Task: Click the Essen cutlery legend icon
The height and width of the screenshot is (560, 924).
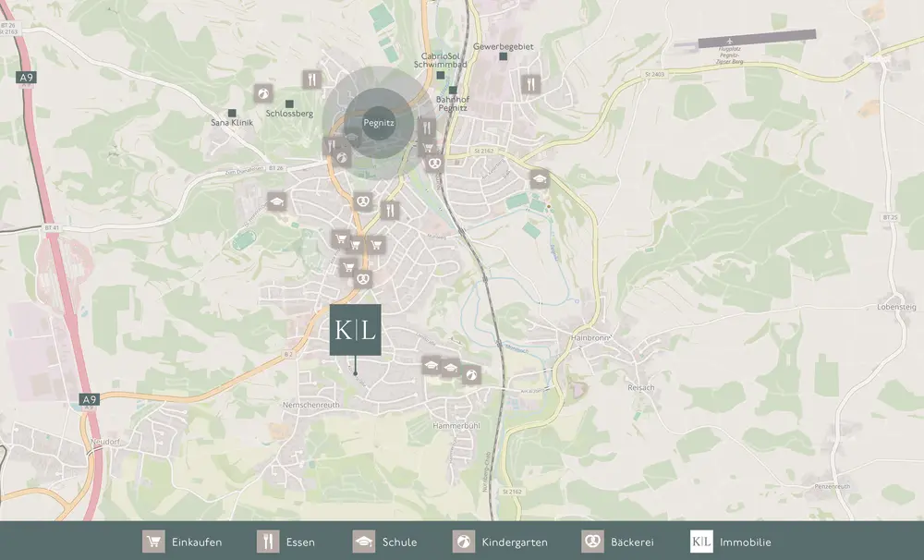Action: pos(268,542)
